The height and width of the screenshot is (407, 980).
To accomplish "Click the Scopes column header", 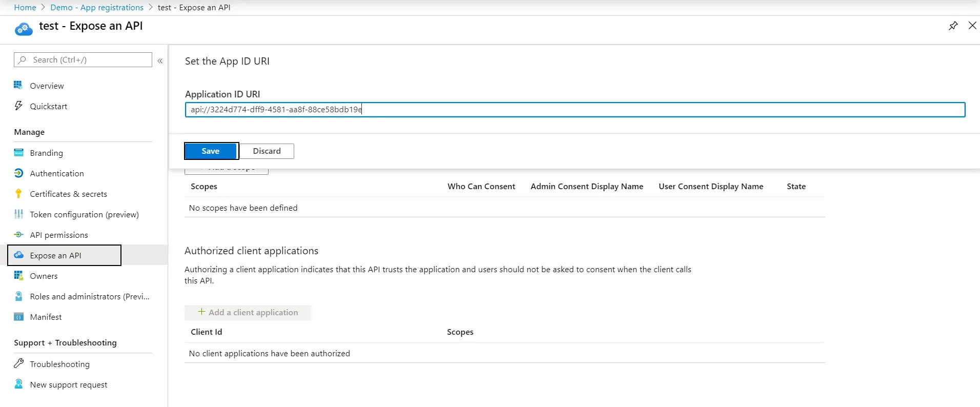I will [x=204, y=186].
